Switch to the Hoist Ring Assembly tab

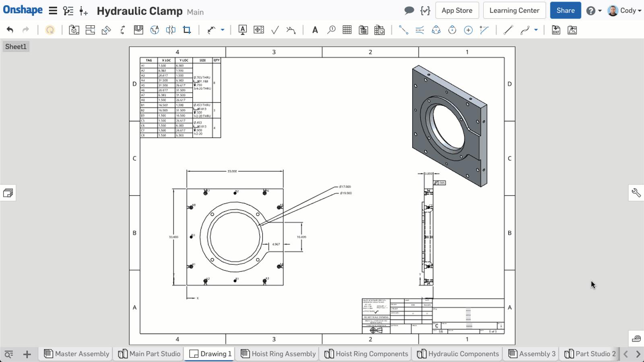[x=277, y=354]
